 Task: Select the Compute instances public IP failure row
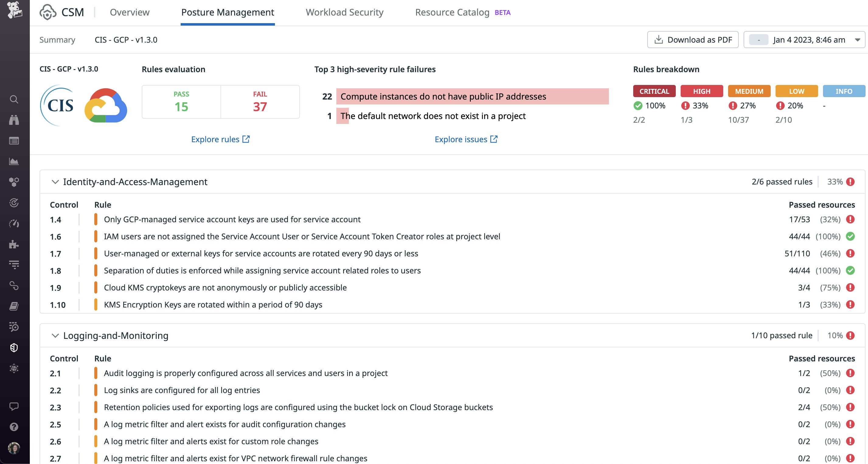pyautogui.click(x=443, y=96)
